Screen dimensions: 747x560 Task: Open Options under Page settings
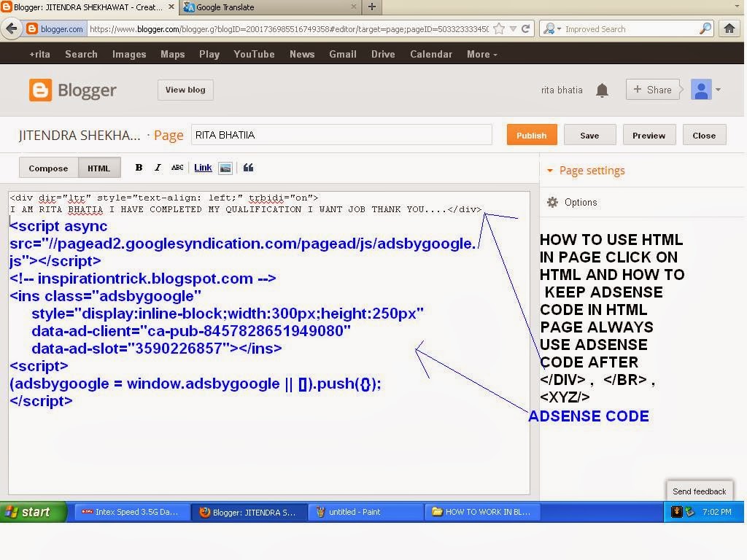pyautogui.click(x=580, y=203)
